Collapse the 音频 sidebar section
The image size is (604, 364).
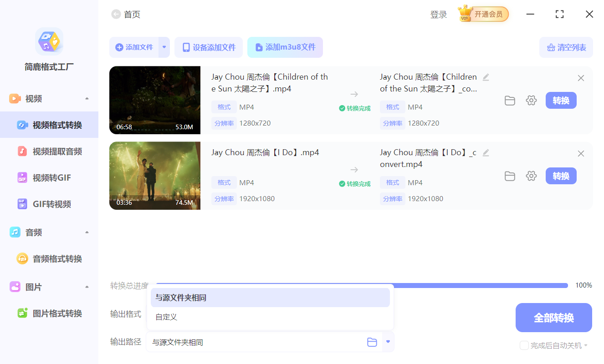click(87, 233)
